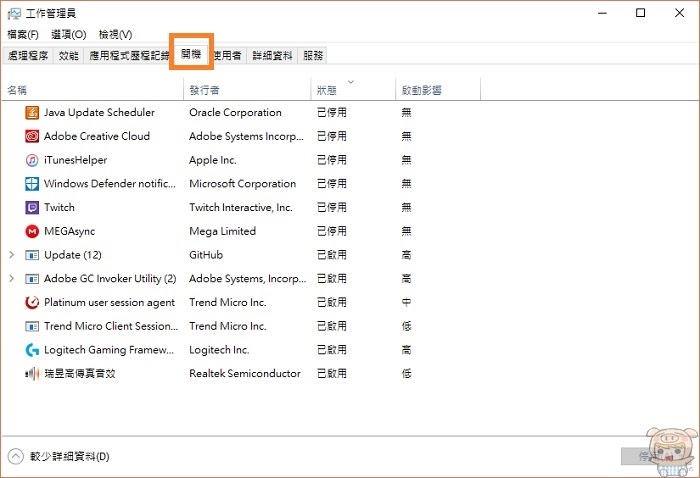Expand the Update (12) group
Screen dimensions: 700x478
point(12,255)
